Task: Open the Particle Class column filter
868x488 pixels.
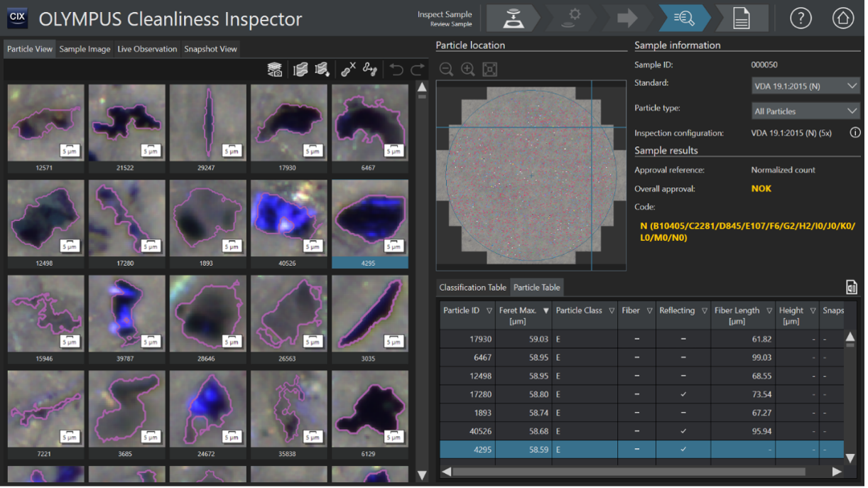Action: pyautogui.click(x=612, y=310)
